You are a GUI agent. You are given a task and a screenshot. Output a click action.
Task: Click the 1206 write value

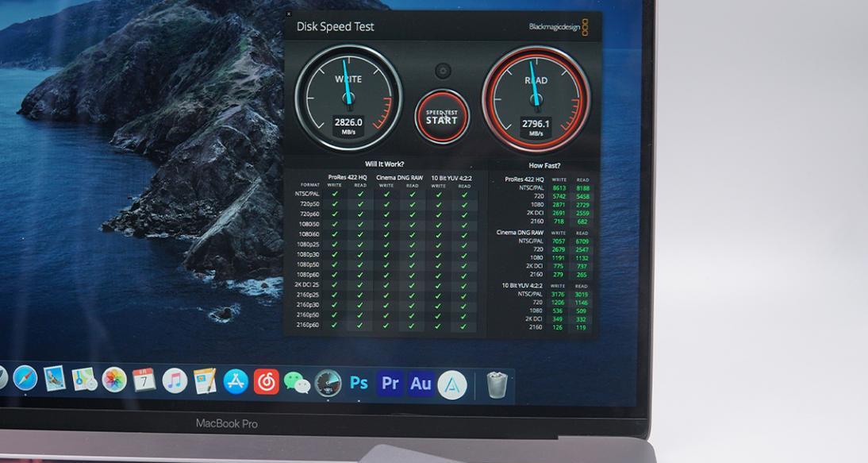pos(558,303)
